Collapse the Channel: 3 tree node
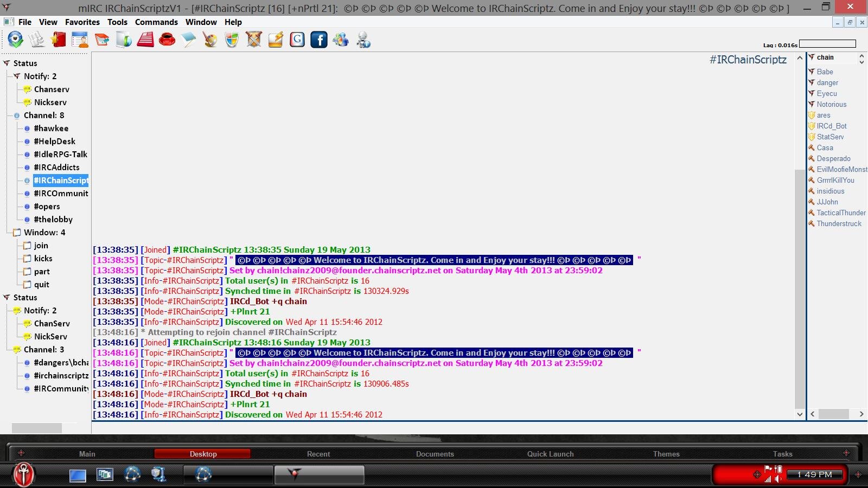The image size is (868, 488). coord(16,350)
